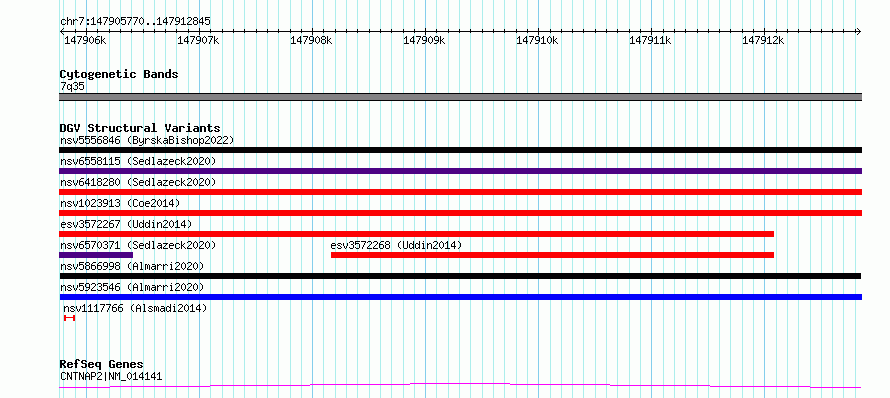Click the chr7:147905770..147912845 coordinates text

135,22
